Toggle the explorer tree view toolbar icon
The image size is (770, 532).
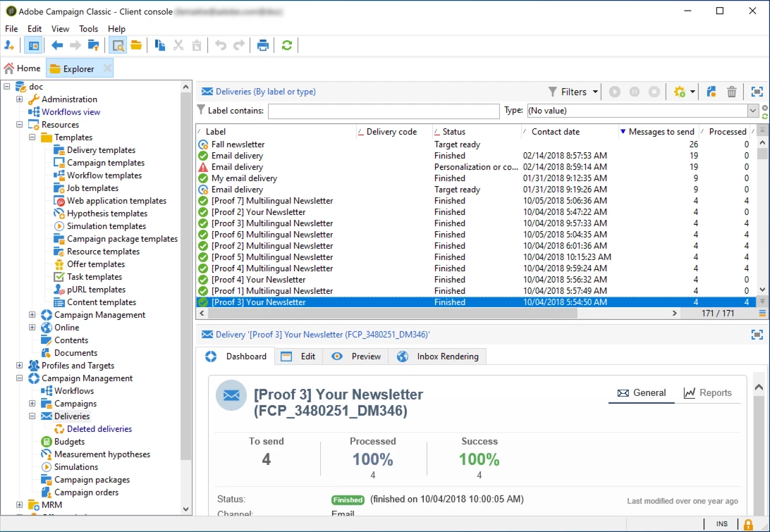pos(33,46)
